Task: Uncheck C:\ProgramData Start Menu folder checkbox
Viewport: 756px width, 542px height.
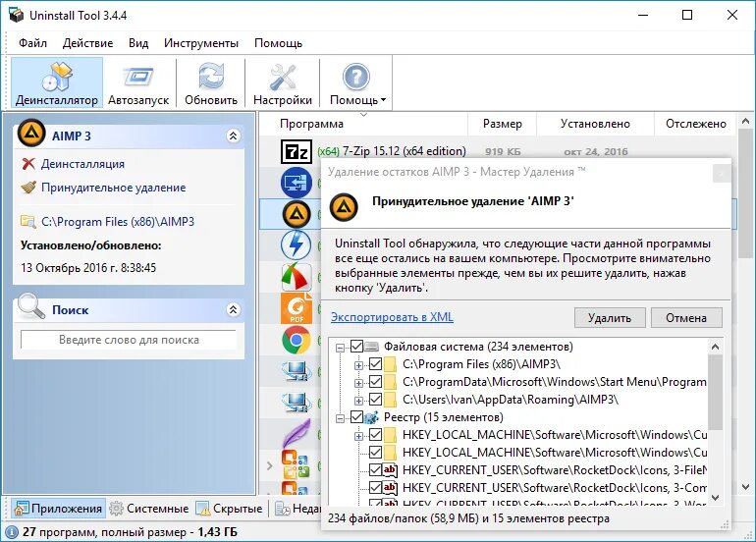Action: tap(376, 382)
